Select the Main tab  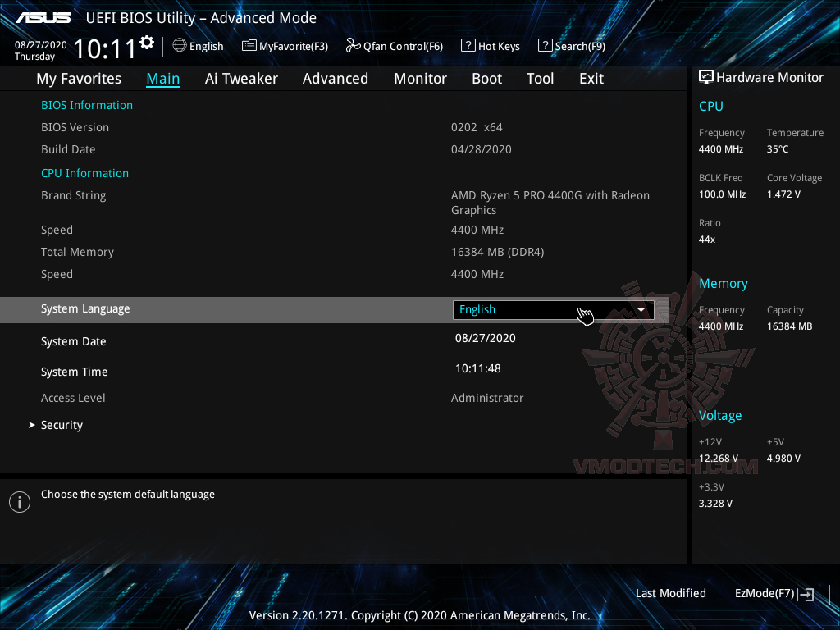163,79
